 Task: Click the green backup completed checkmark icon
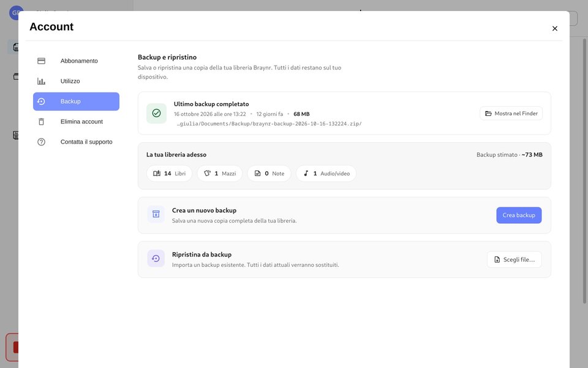click(x=156, y=113)
